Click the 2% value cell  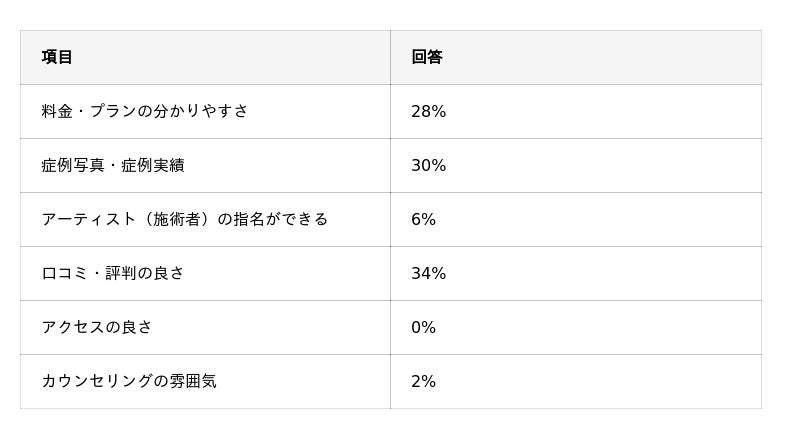[x=423, y=382]
